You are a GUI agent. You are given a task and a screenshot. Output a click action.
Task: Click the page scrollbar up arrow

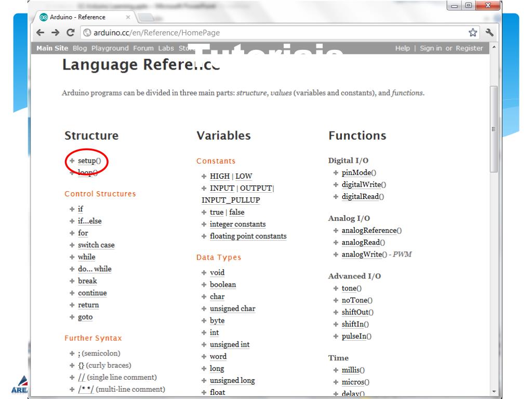tap(494, 47)
